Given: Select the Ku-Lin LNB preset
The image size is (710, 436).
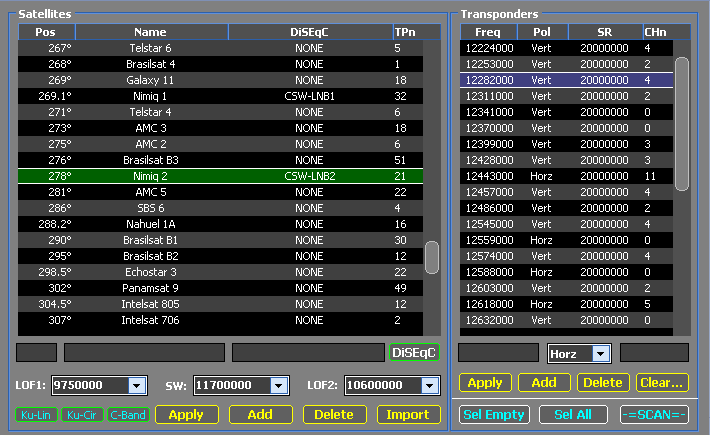Looking at the screenshot, I should click(36, 415).
